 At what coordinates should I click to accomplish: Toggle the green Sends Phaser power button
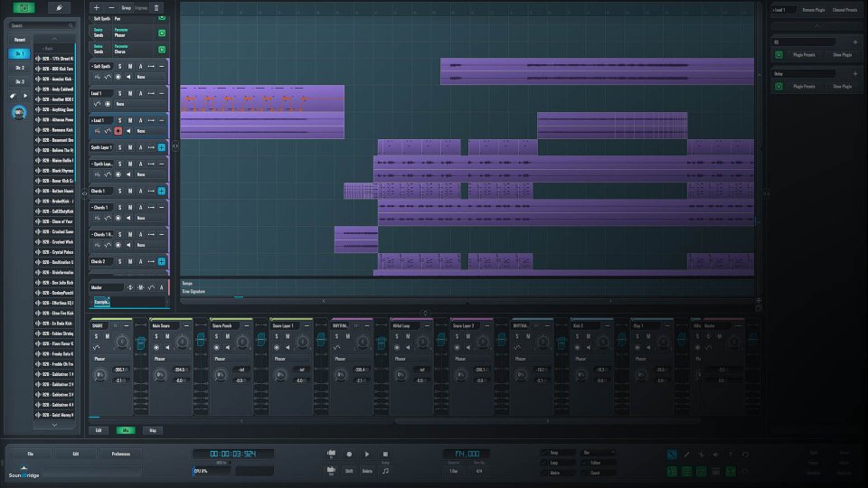pyautogui.click(x=162, y=33)
